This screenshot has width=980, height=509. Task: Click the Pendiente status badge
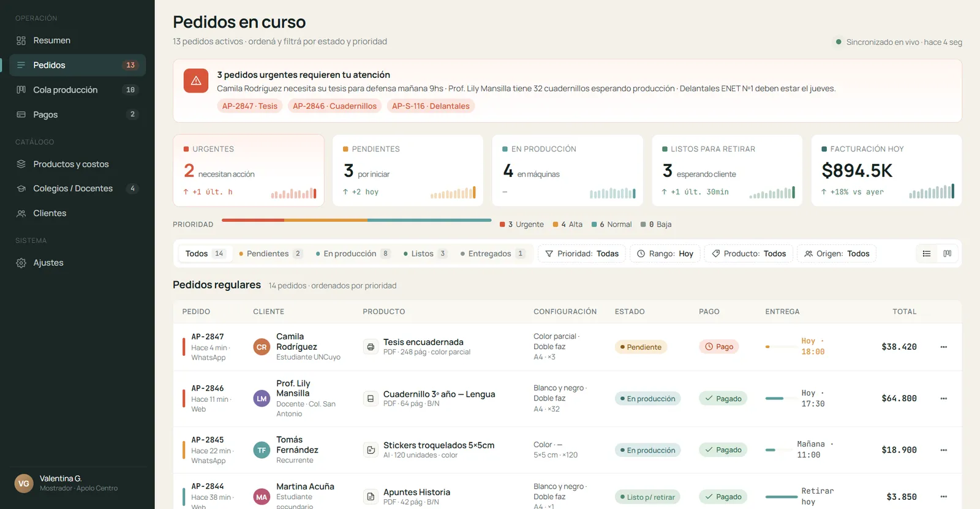pos(641,347)
